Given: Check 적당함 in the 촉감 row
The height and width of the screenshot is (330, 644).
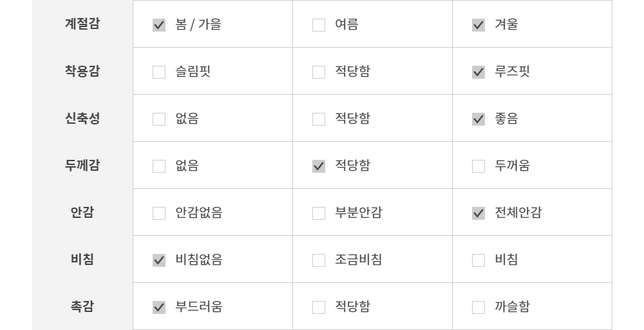Looking at the screenshot, I should [319, 307].
